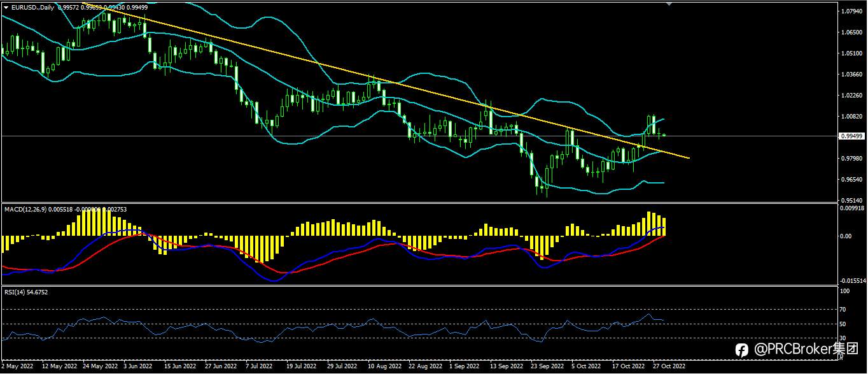Click the 0.95140 price scale value
Viewport: 868px width, 374px height.
(x=851, y=199)
